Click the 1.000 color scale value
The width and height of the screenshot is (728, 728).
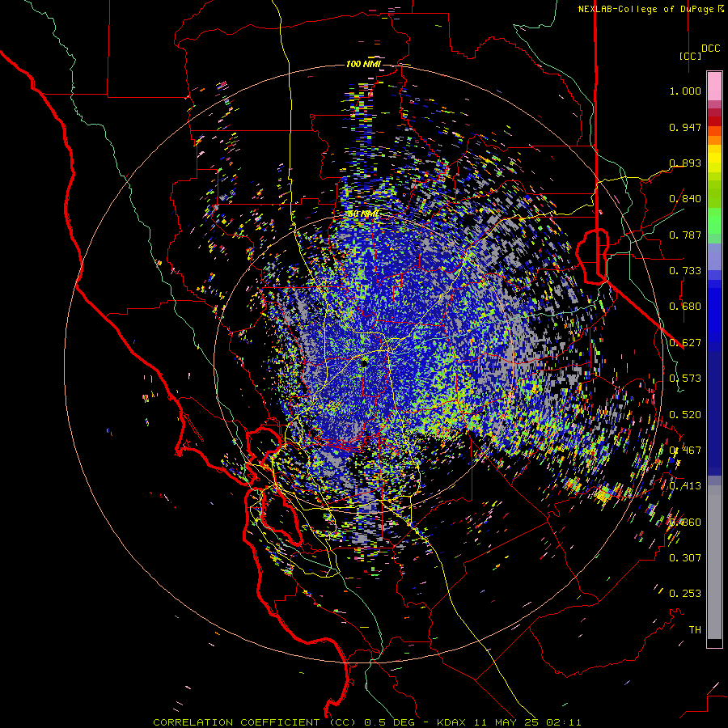[685, 91]
